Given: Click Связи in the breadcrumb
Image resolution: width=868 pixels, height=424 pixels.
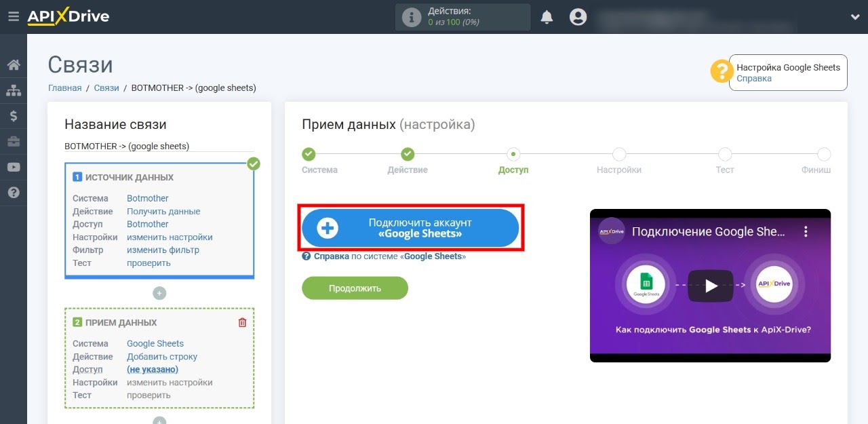Looking at the screenshot, I should coord(106,88).
